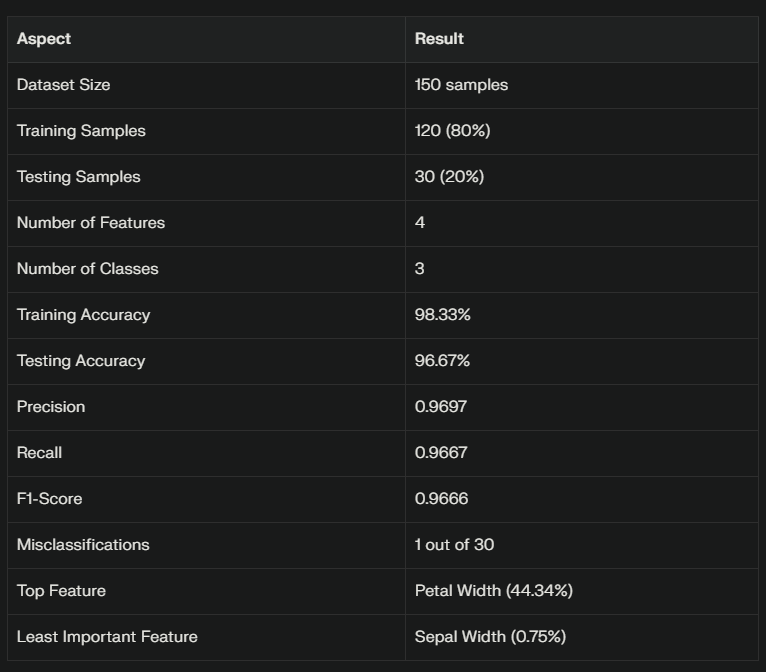Select the Misclassifications row label
Image resolution: width=766 pixels, height=672 pixels.
click(83, 545)
